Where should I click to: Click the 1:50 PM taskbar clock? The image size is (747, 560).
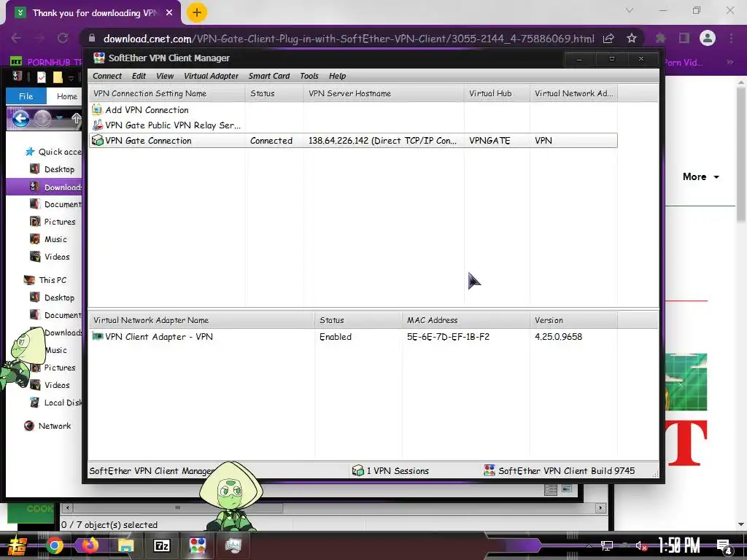[x=678, y=545]
